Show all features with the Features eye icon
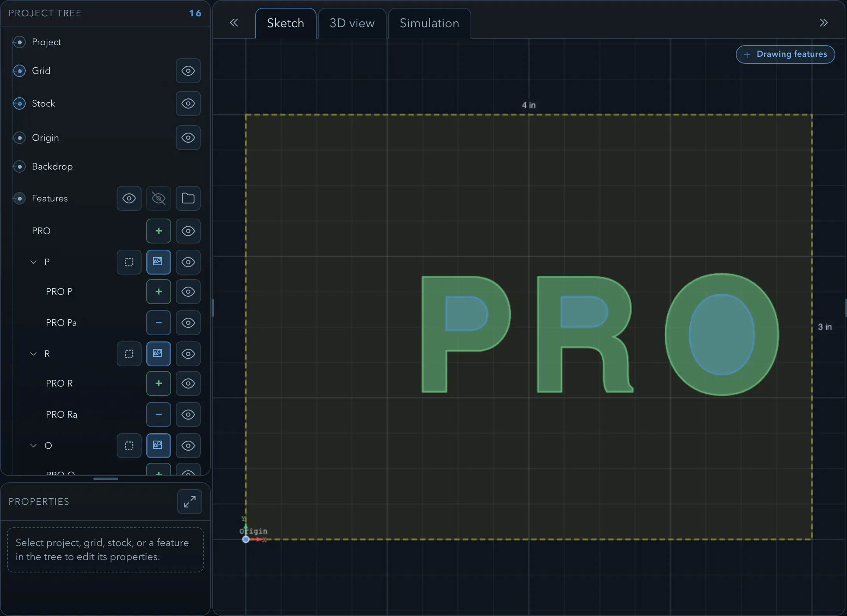 [x=129, y=198]
